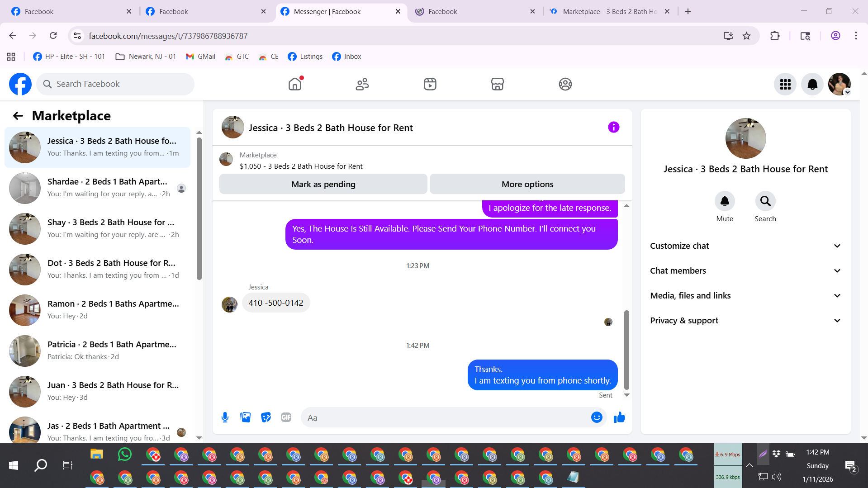Open Jessica's large profile thumbnail
Viewport: 868px width, 488px height.
[x=745, y=138]
